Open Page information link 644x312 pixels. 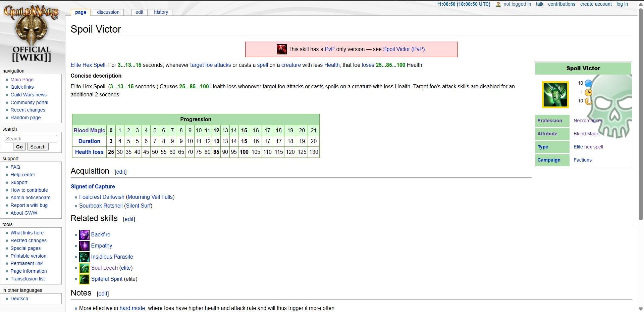pos(29,271)
